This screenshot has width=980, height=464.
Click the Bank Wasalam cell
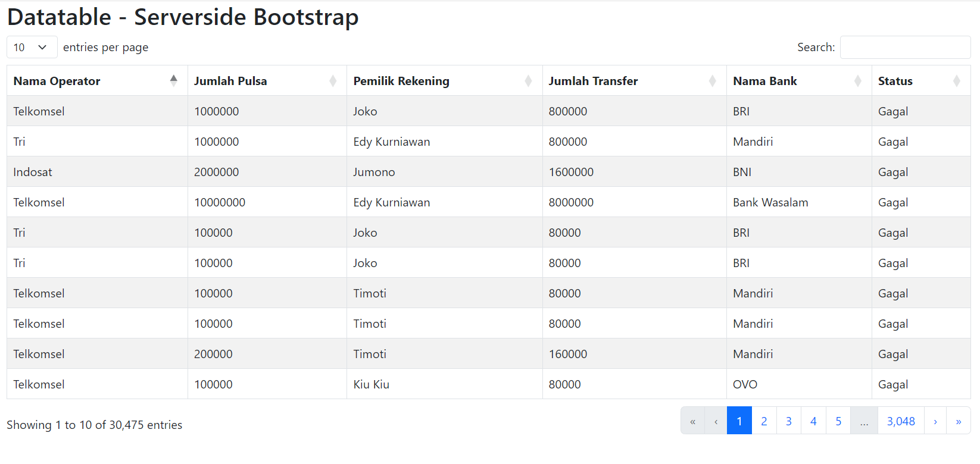[799, 202]
